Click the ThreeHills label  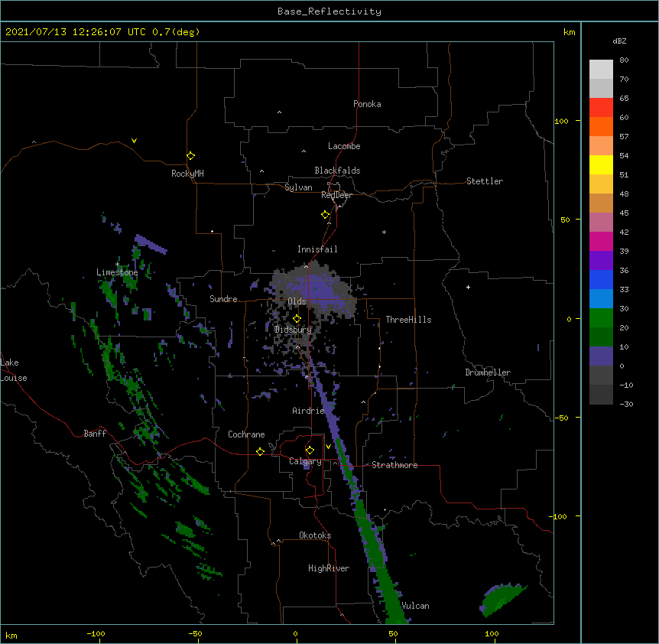tap(408, 320)
